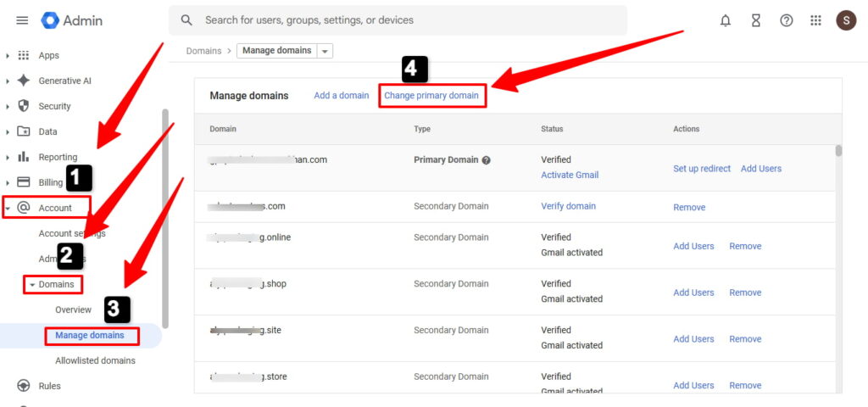Collapse the Domains submenu
The width and height of the screenshot is (868, 407).
pos(32,285)
